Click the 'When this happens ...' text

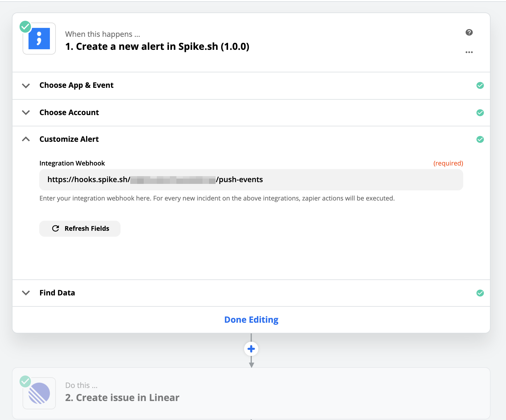(x=102, y=34)
